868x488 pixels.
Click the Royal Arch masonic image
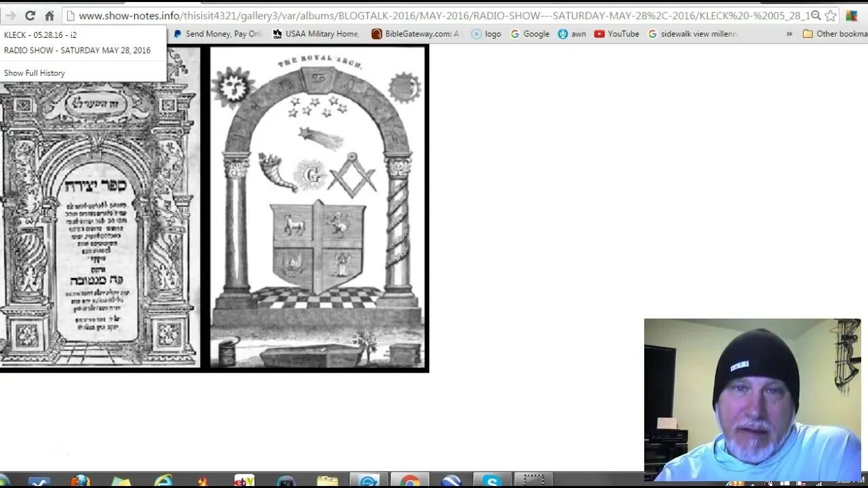click(x=318, y=207)
